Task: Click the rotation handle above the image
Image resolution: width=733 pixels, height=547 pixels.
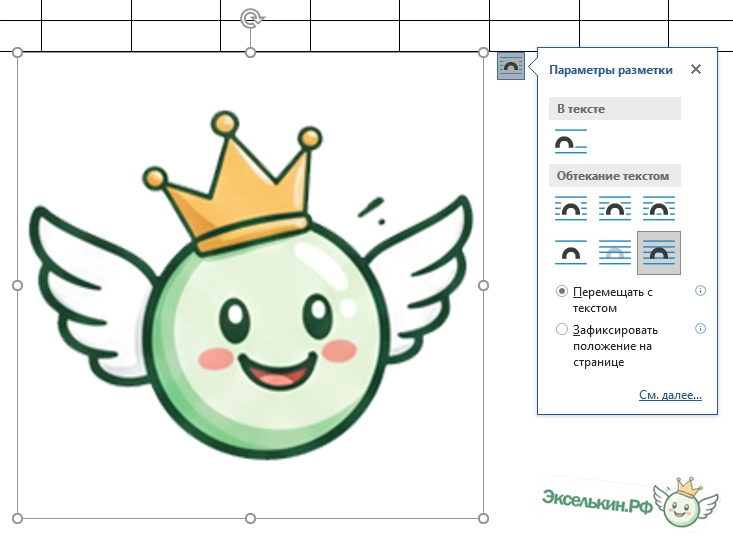Action: (251, 17)
